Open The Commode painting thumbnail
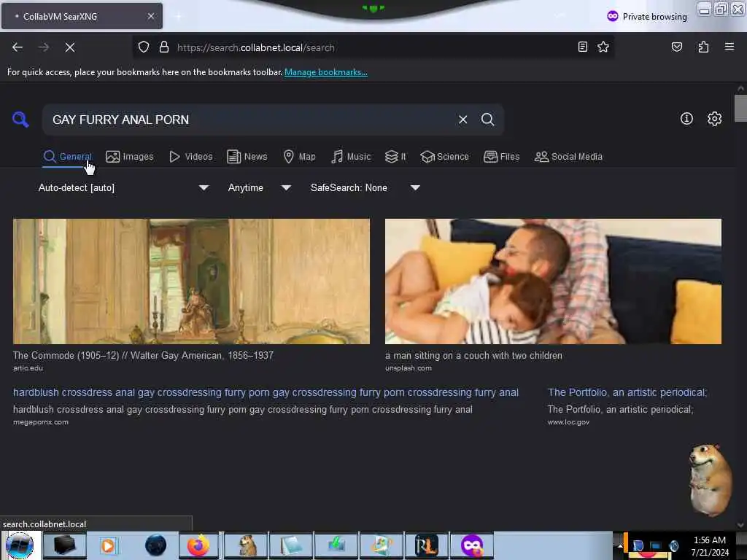Image resolution: width=747 pixels, height=560 pixels. coord(191,281)
